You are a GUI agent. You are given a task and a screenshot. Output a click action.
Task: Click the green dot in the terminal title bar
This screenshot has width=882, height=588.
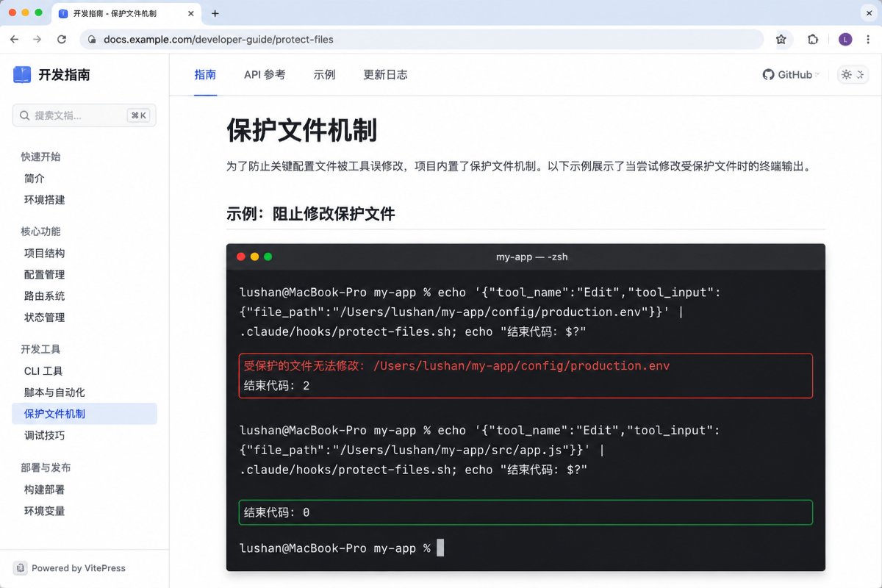pyautogui.click(x=268, y=257)
